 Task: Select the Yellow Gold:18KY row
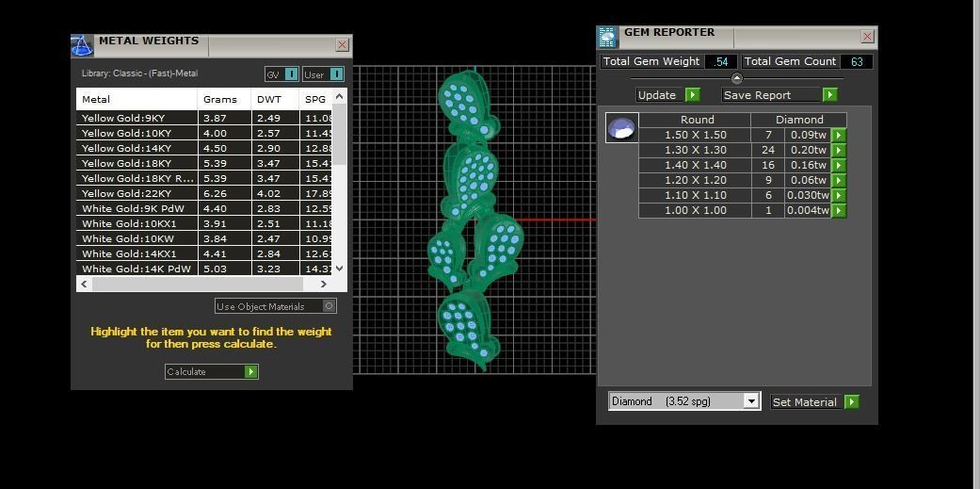pyautogui.click(x=203, y=163)
